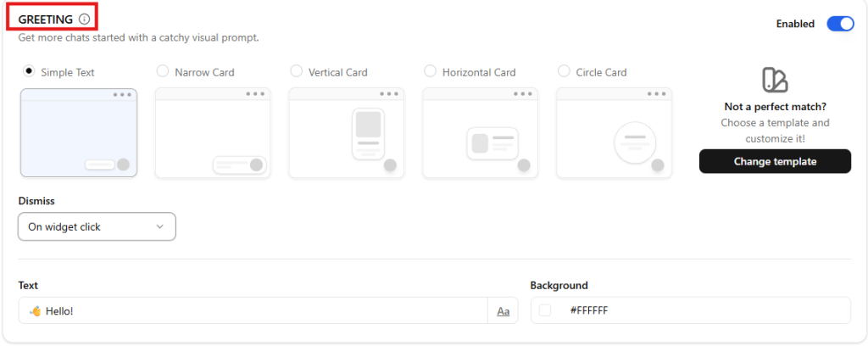The height and width of the screenshot is (346, 868).
Task: Click the three-dot menu on Circle Card preview
Action: point(658,94)
